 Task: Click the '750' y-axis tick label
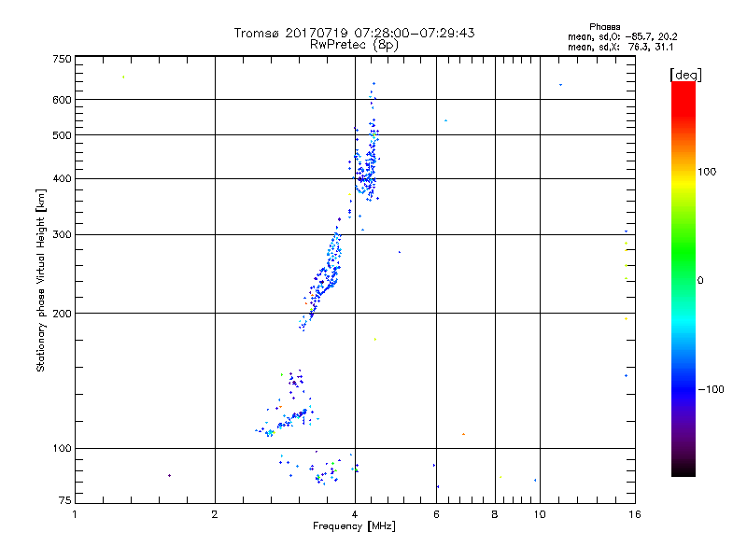click(62, 59)
